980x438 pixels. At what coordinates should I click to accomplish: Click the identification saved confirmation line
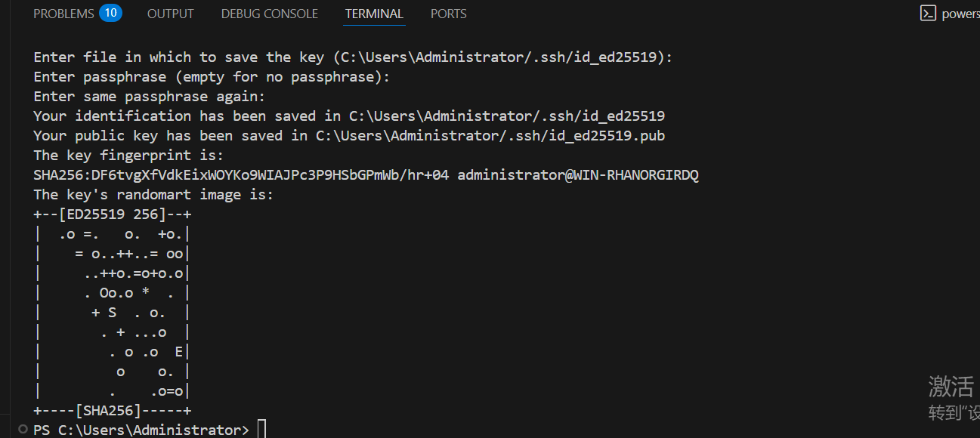[348, 116]
